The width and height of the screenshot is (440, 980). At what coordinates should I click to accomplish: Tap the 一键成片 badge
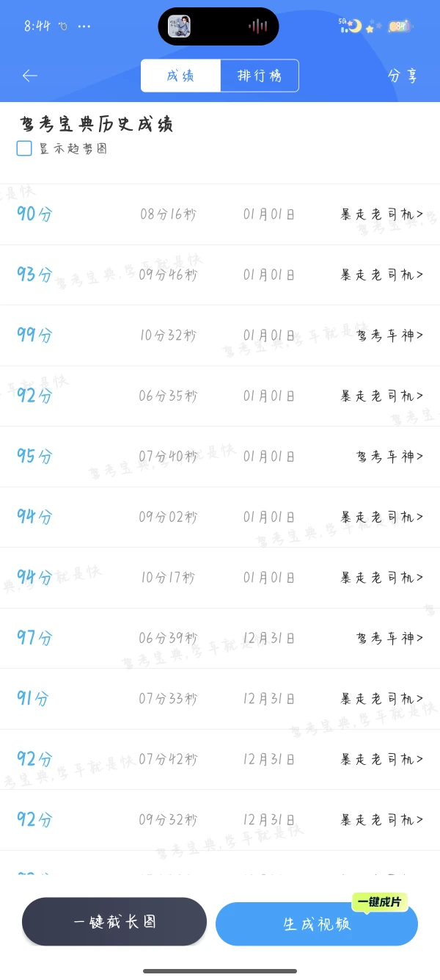(380, 902)
